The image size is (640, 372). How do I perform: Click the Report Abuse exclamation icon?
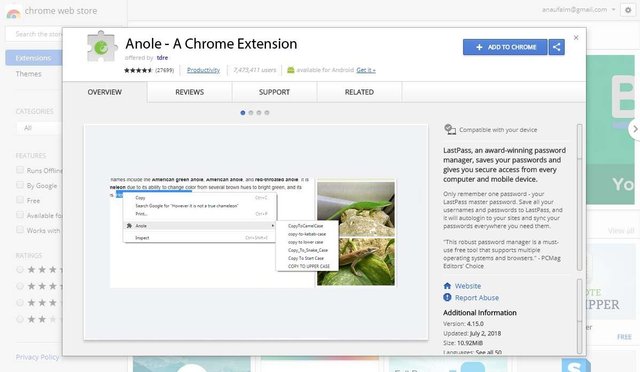[447, 297]
